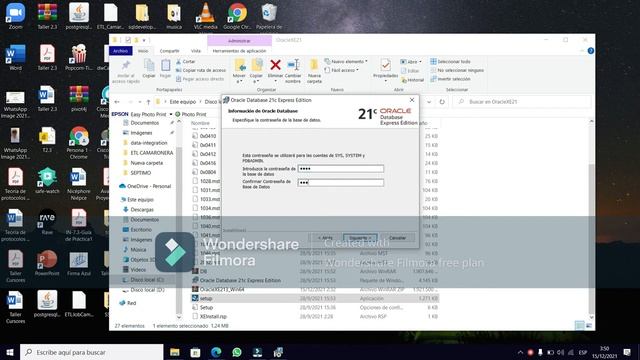The height and width of the screenshot is (360, 640).
Task: Open the PowerPoint desktop shortcut
Action: coord(47,263)
